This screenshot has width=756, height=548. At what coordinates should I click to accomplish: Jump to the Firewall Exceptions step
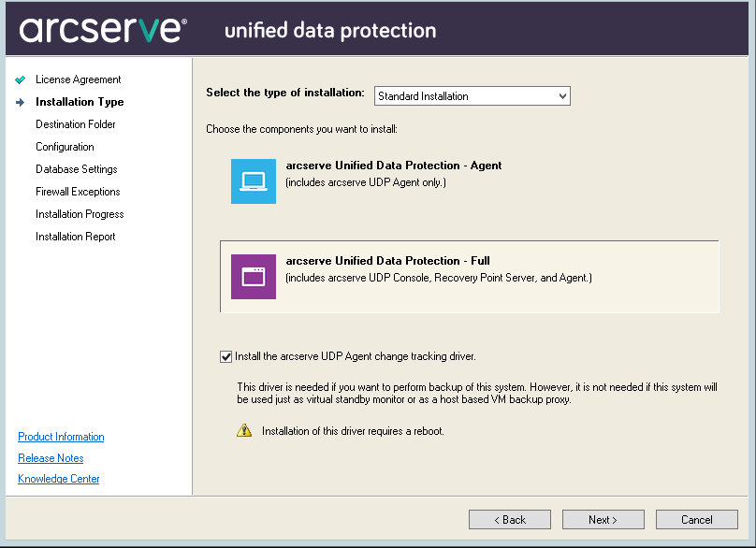coord(78,192)
